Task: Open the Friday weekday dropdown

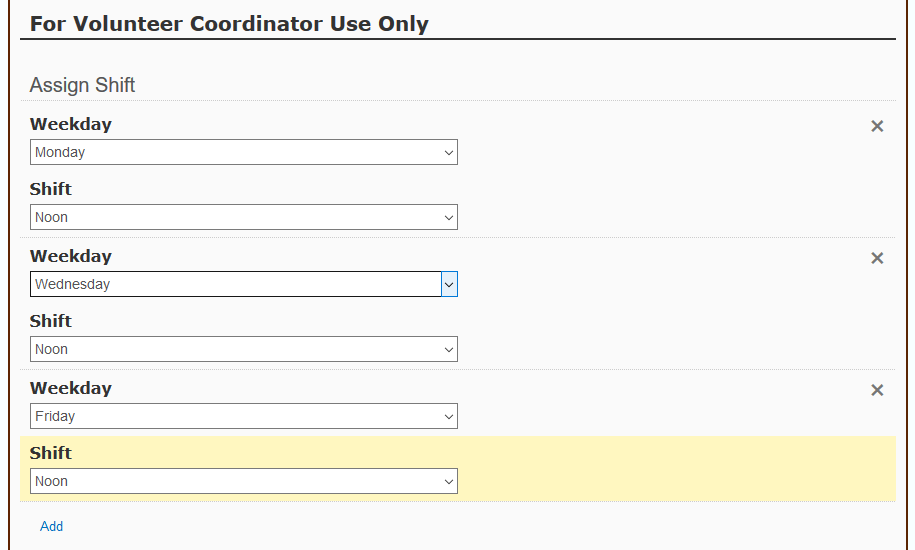Action: (x=243, y=416)
